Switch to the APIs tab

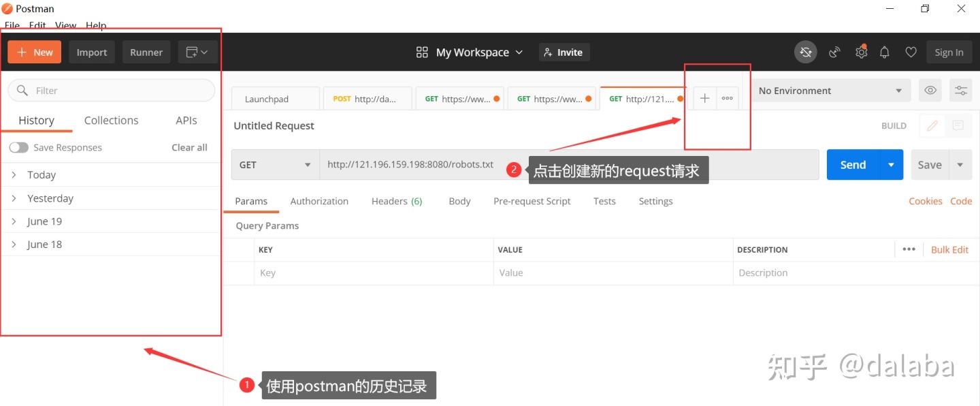pos(186,121)
